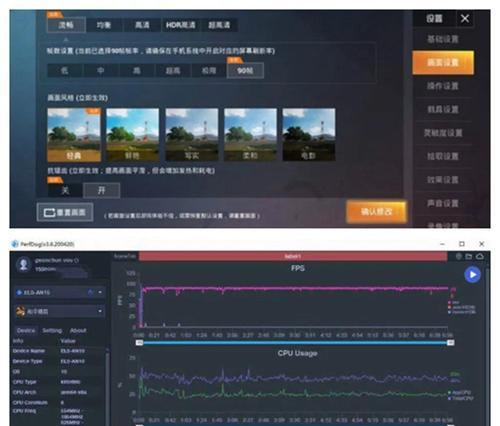Select 高清 graphics quality
The height and width of the screenshot is (426, 500).
tap(142, 25)
